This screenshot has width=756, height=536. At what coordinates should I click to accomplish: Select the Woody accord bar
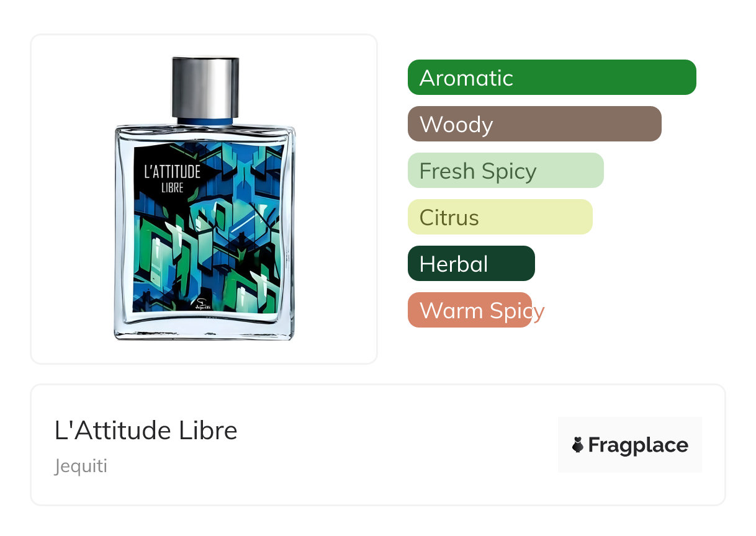pyautogui.click(x=534, y=124)
